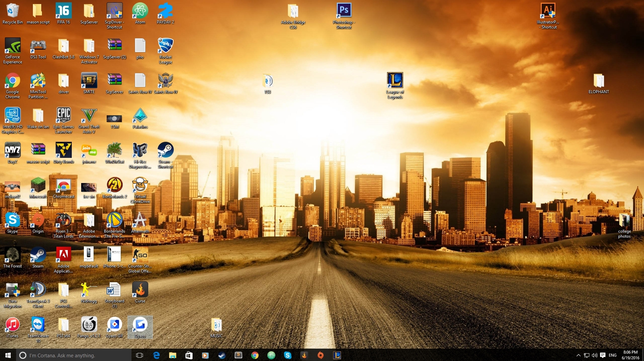This screenshot has width=644, height=361.
Task: Select the TS3 desktop icon
Action: tap(267, 83)
